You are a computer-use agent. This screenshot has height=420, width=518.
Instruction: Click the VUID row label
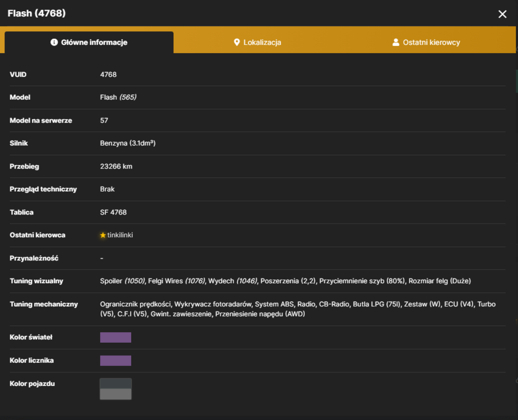tap(18, 74)
